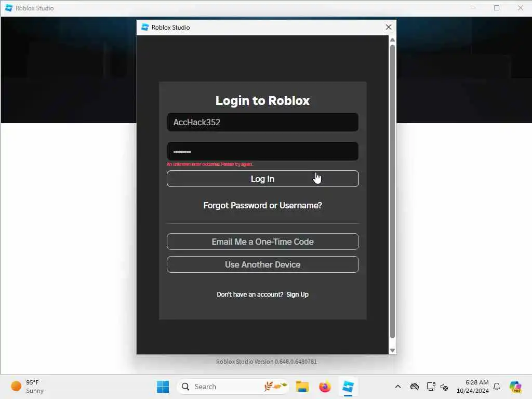Click the Roblox Studio Version text
Viewport: 532px width, 399px height.
pyautogui.click(x=267, y=362)
